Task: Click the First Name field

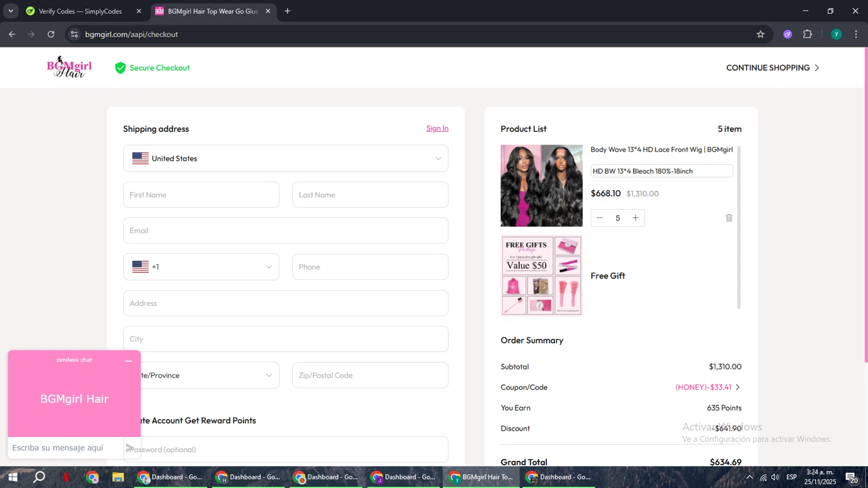Action: [x=201, y=195]
